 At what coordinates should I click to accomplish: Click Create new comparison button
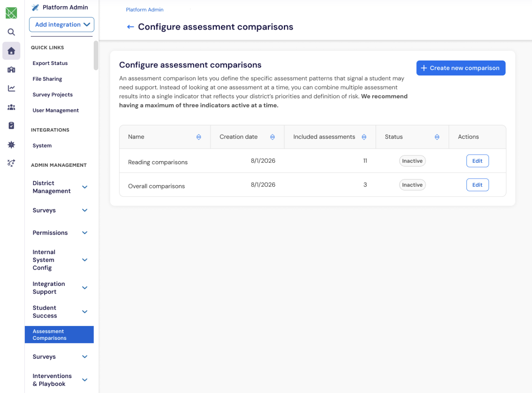pos(461,68)
